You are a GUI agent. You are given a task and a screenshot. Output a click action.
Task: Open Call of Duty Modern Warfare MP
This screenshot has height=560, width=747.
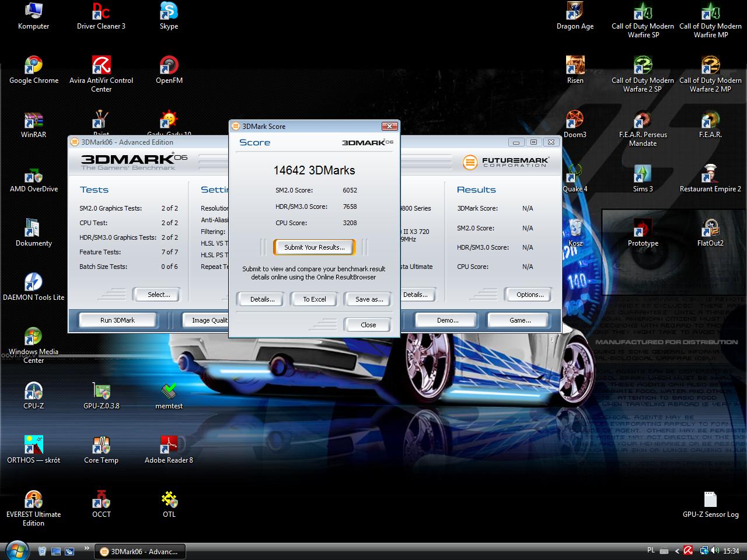coord(710,20)
